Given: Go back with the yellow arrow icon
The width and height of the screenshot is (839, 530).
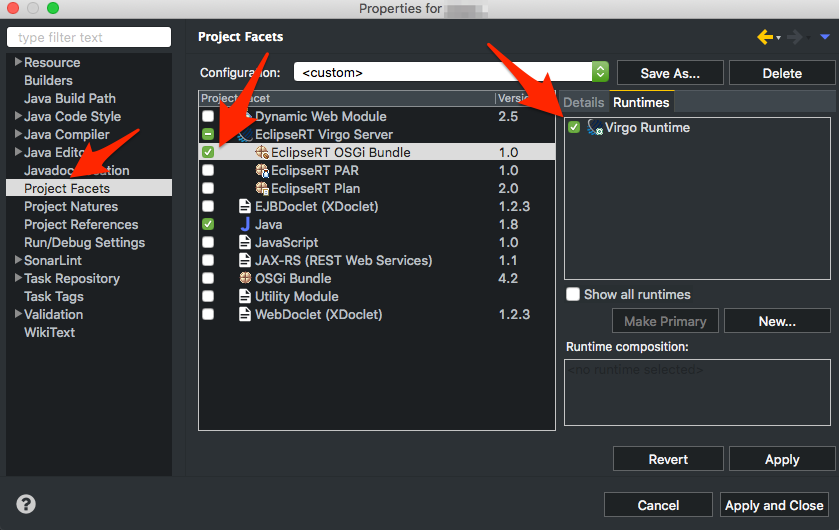Looking at the screenshot, I should tap(765, 37).
